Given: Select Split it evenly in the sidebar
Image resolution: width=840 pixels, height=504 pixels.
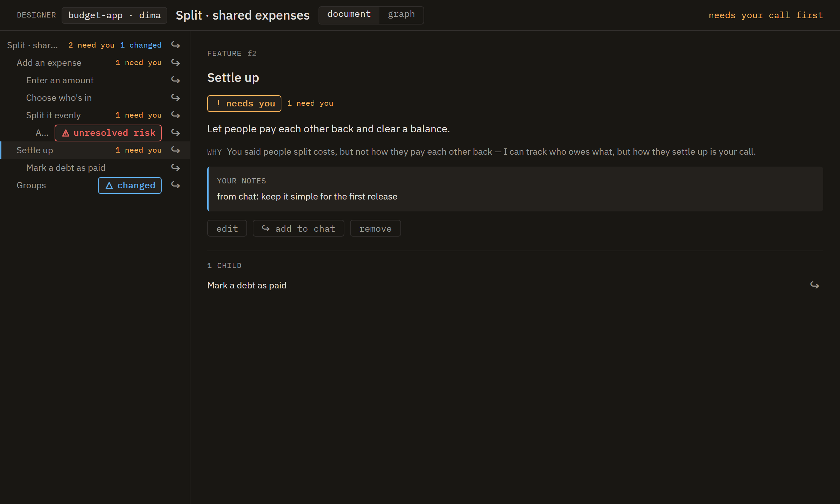Looking at the screenshot, I should tap(53, 115).
